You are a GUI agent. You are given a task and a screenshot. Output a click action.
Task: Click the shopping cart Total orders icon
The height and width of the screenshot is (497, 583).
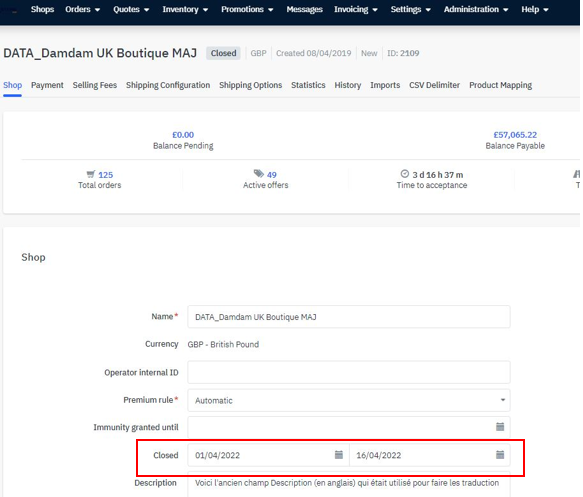tap(91, 174)
